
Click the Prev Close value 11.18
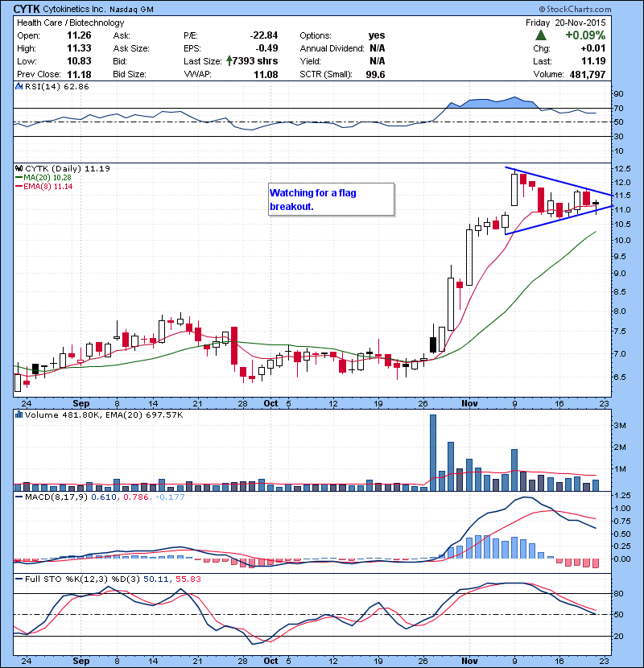[x=79, y=75]
